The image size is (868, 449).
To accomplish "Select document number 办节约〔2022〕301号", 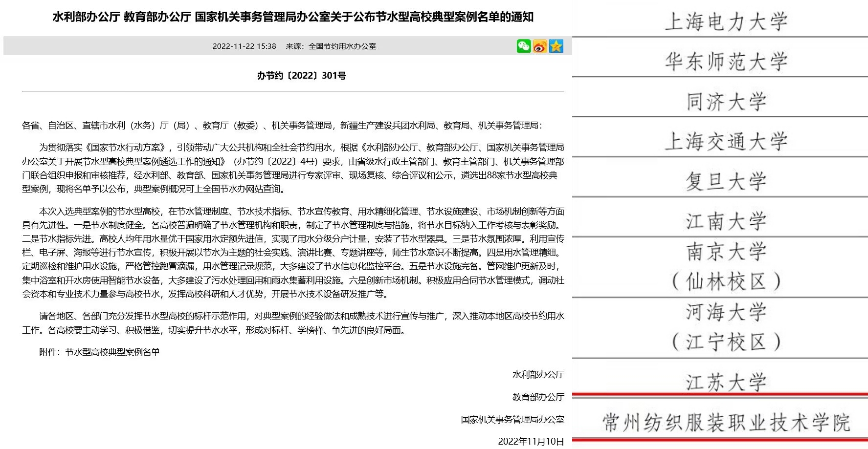I will [x=302, y=76].
